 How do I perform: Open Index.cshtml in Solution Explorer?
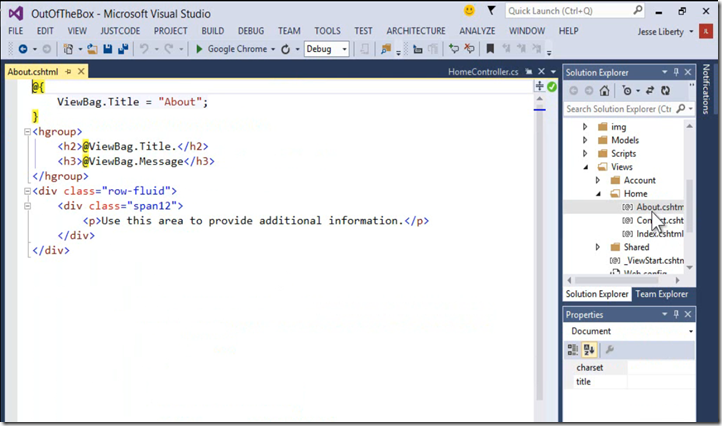pyautogui.click(x=660, y=234)
